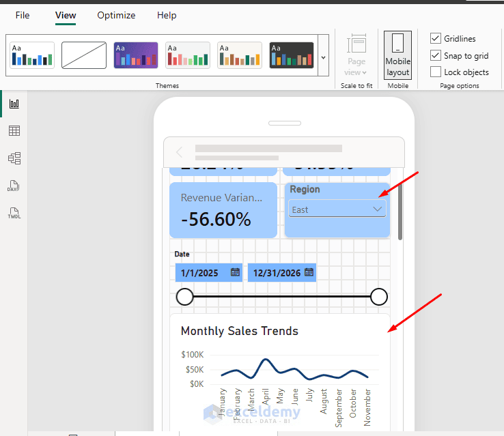
Task: Open the Optimize ribbon tab
Action: [116, 15]
